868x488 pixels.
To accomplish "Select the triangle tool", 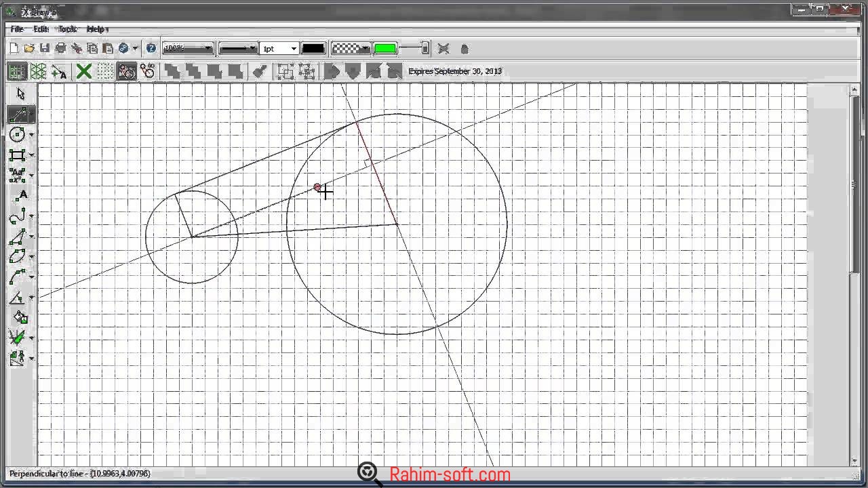I will pos(18,237).
